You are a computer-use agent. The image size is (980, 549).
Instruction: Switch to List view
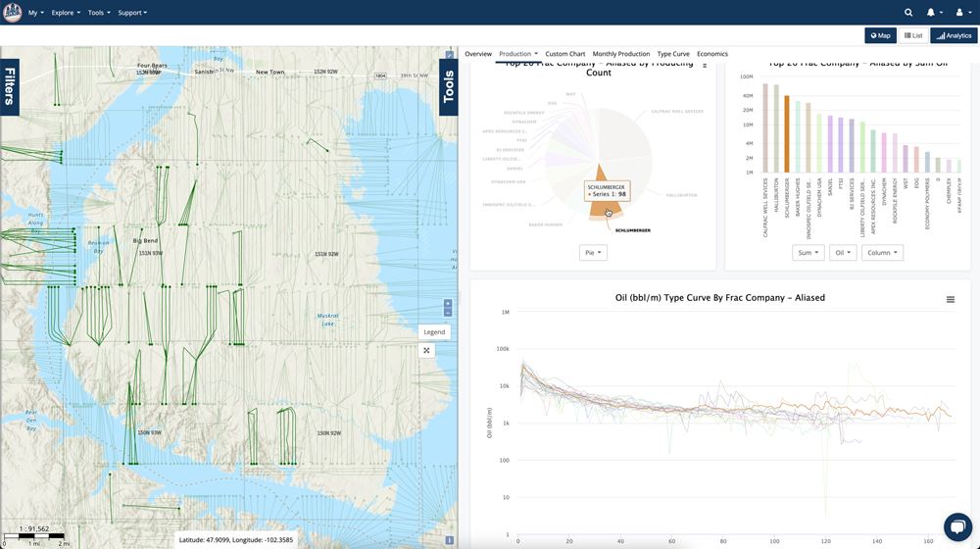913,35
